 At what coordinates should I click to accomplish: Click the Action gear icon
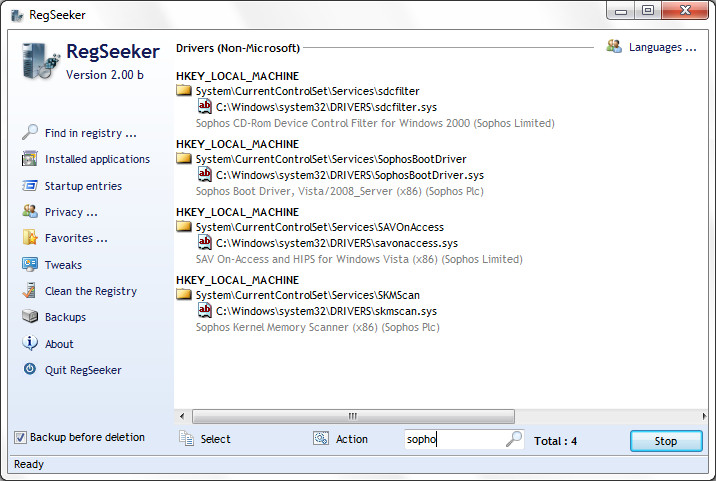pyautogui.click(x=321, y=438)
